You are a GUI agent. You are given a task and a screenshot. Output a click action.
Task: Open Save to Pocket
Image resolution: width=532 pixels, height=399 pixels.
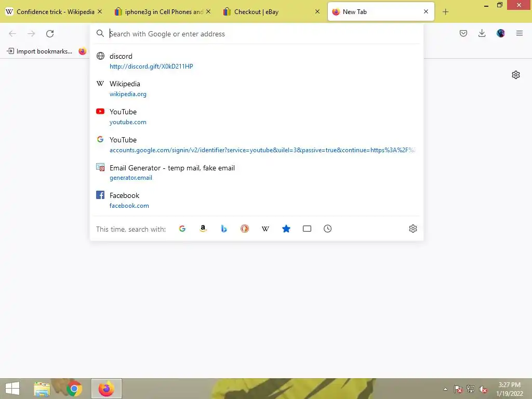click(x=463, y=33)
